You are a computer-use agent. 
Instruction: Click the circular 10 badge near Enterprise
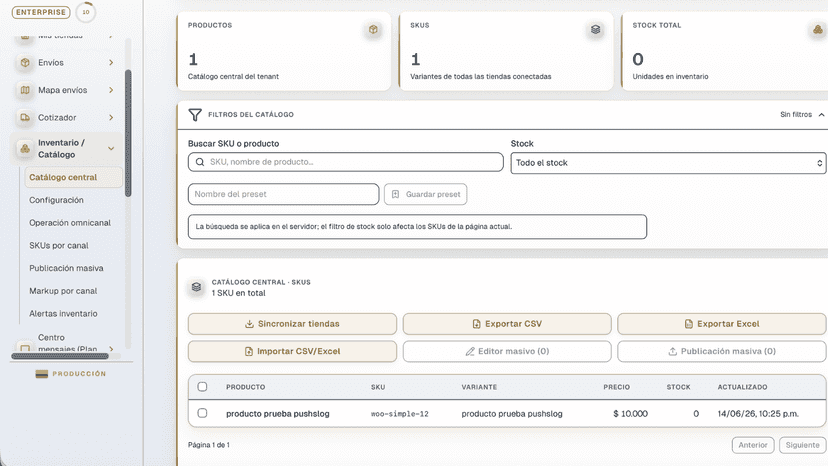click(86, 12)
